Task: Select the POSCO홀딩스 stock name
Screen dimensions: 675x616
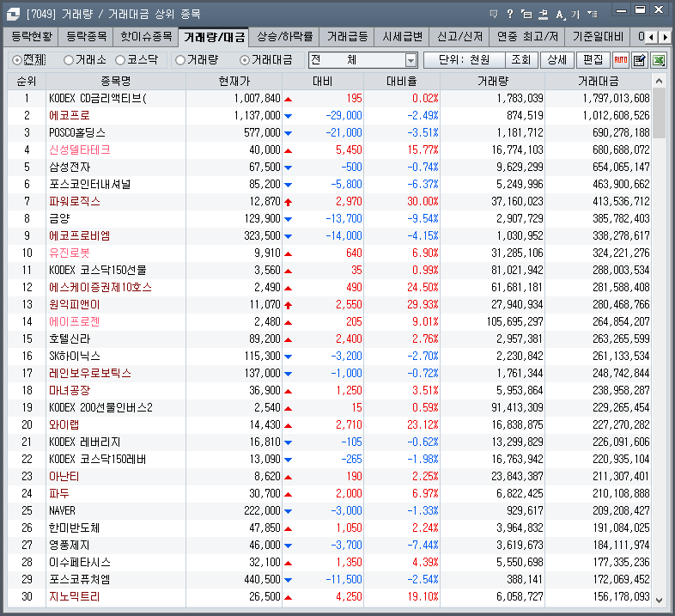Action: tap(77, 132)
